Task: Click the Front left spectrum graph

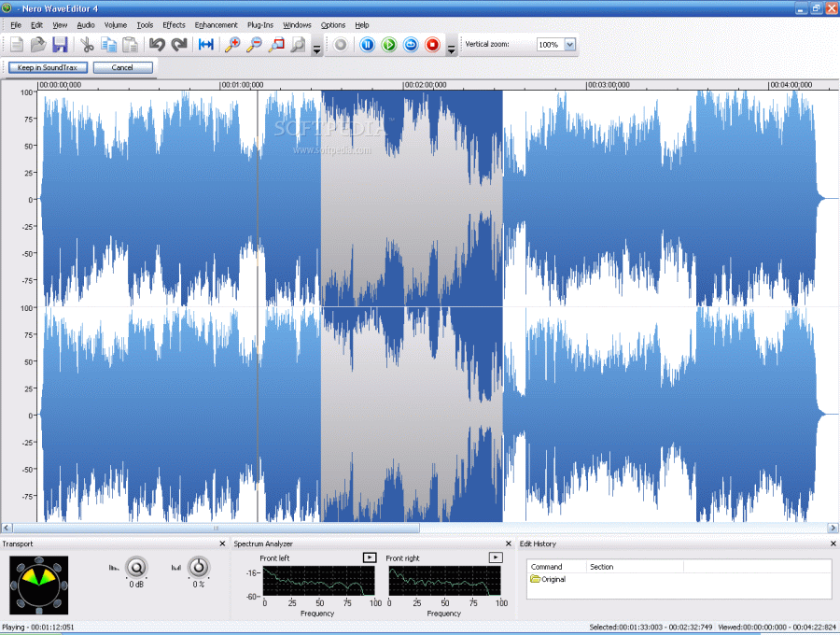Action: pos(319,581)
